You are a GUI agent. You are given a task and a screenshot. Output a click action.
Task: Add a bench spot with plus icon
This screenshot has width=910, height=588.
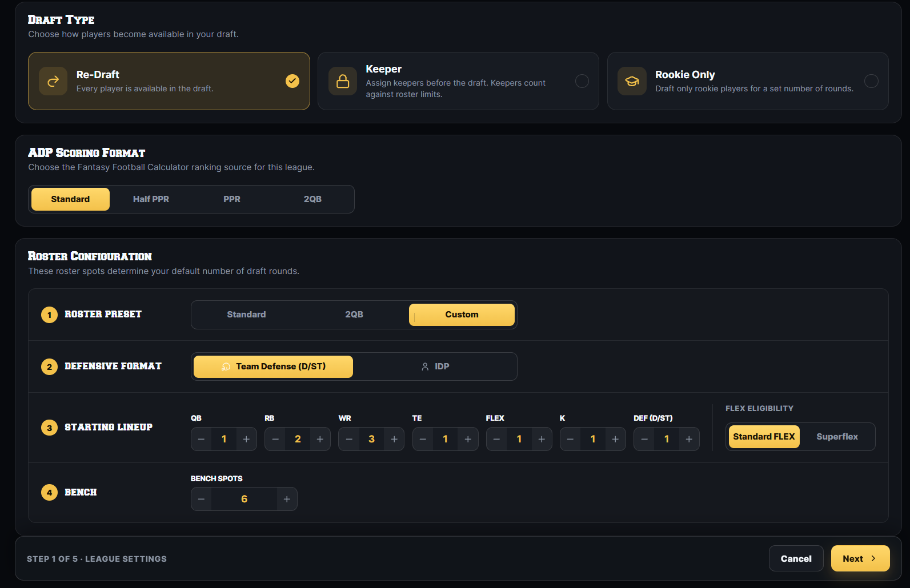(x=287, y=499)
